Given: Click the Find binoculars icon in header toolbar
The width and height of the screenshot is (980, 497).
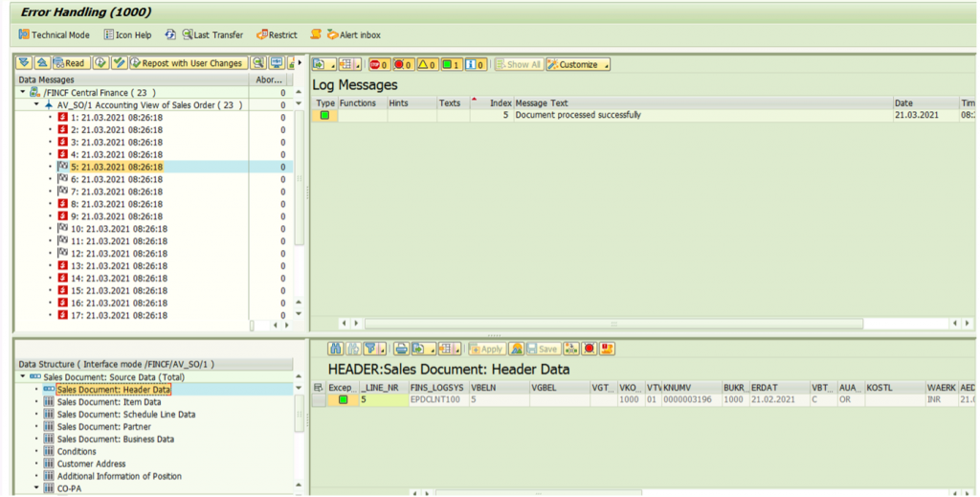Looking at the screenshot, I should tap(336, 349).
